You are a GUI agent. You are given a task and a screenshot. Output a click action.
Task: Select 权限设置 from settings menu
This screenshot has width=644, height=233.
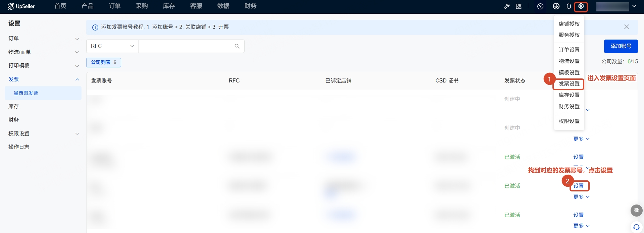[569, 121]
